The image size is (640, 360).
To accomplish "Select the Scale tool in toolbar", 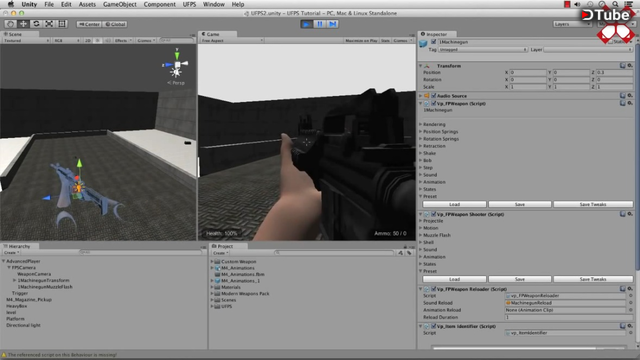I will coord(49,24).
